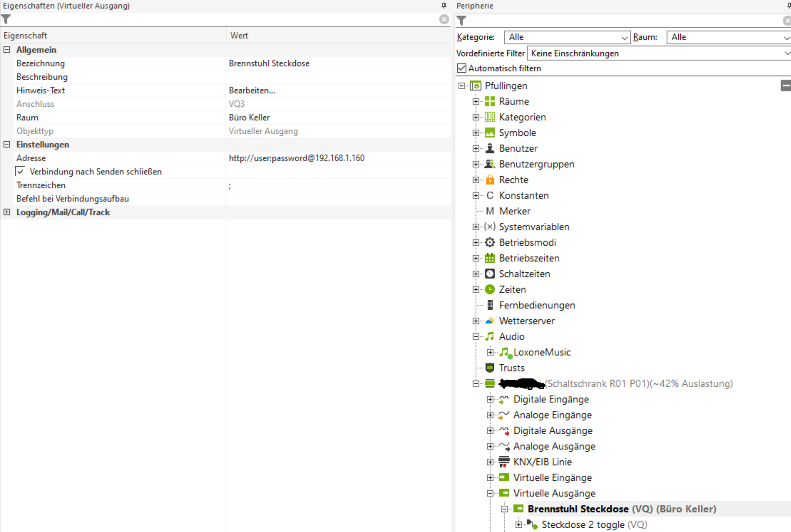Collapse all with the Peripherie minus button
This screenshot has height=532, width=791.
tap(786, 85)
